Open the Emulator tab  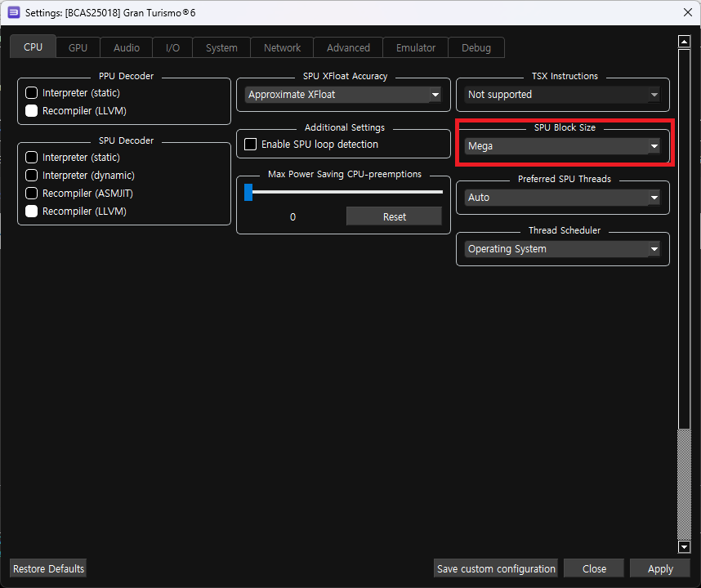click(415, 48)
